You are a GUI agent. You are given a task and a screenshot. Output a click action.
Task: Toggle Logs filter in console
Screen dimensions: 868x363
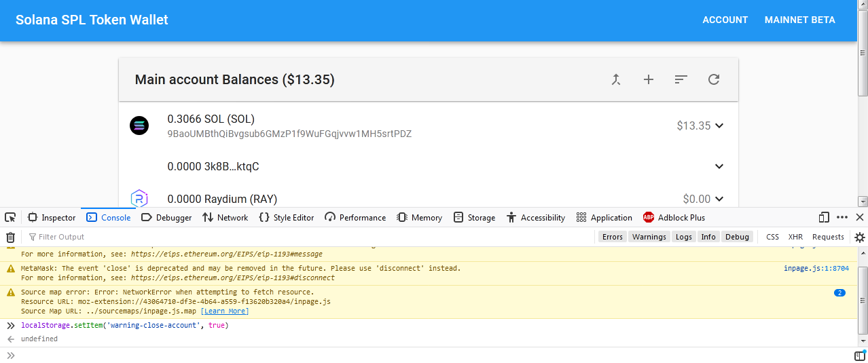[684, 237]
